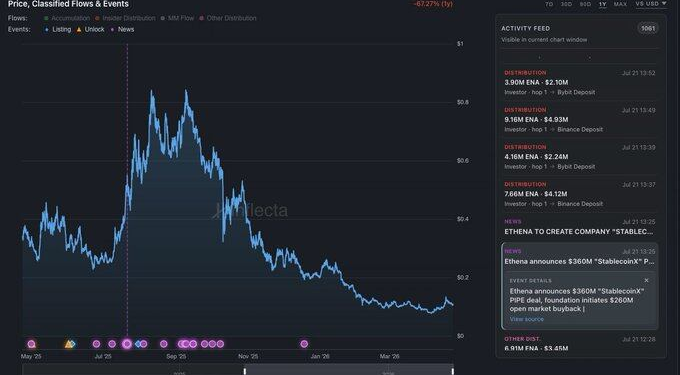
Task: Select the MAX chart range
Action: pos(620,4)
